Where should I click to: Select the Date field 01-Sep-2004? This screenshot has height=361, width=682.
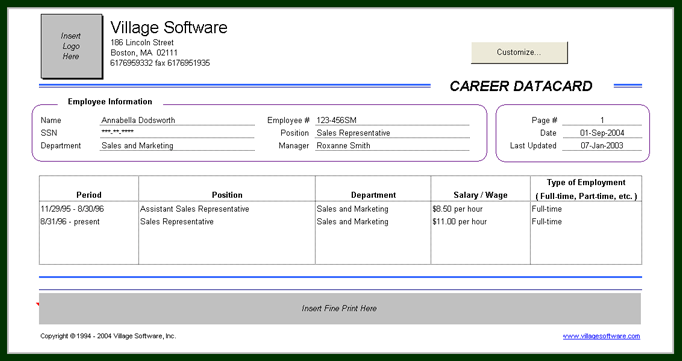point(602,133)
